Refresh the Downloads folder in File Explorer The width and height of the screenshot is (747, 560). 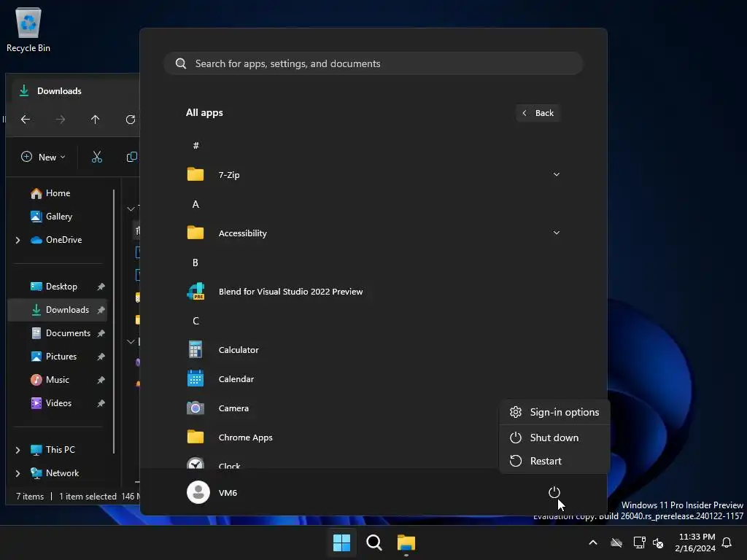tap(130, 120)
